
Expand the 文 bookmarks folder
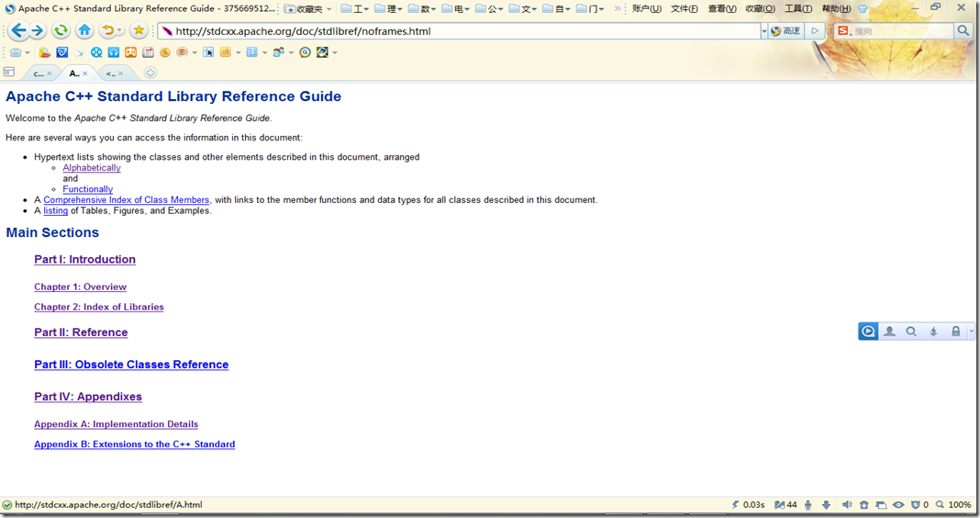point(522,9)
